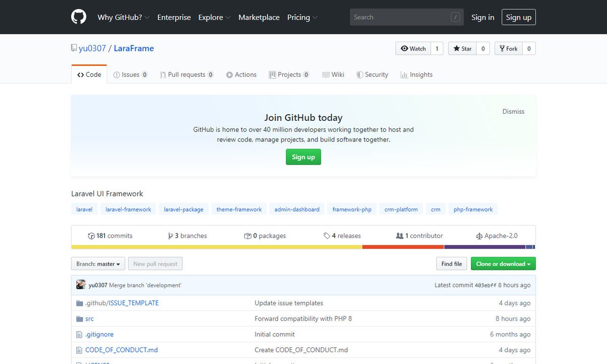
Task: Switch to the Code tab
Action: [x=89, y=74]
